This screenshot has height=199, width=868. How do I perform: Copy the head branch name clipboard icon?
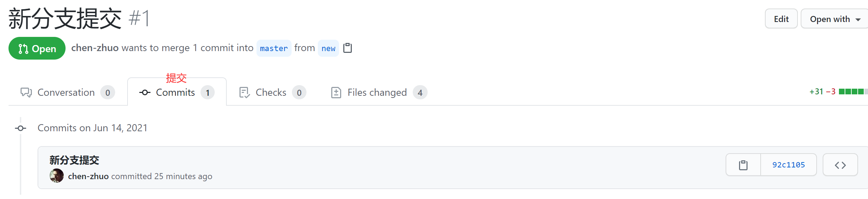348,48
